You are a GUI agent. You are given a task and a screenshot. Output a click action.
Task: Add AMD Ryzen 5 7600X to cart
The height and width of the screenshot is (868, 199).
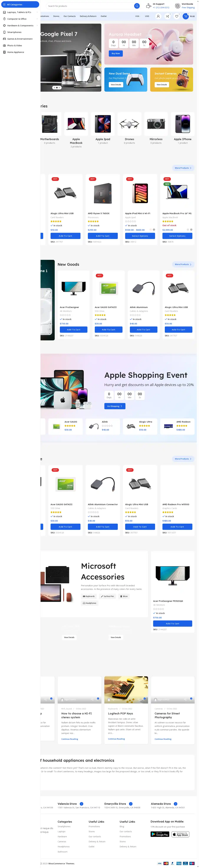pos(103,236)
